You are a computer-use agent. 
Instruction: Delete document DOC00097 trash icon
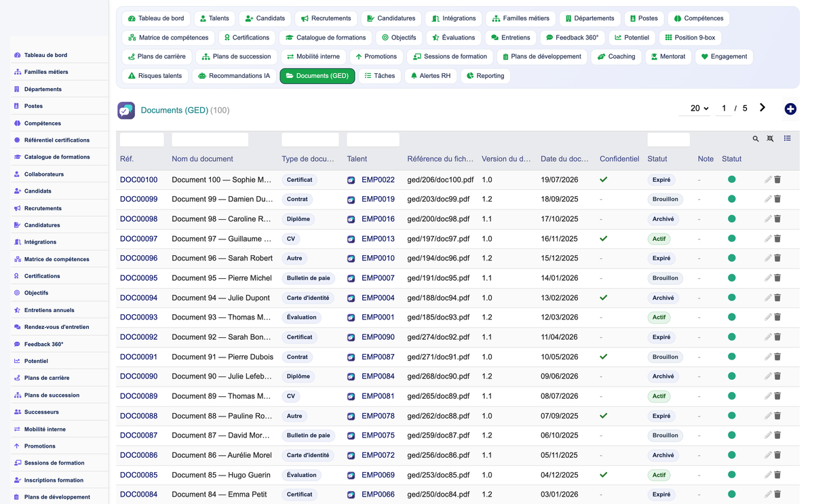click(x=778, y=239)
